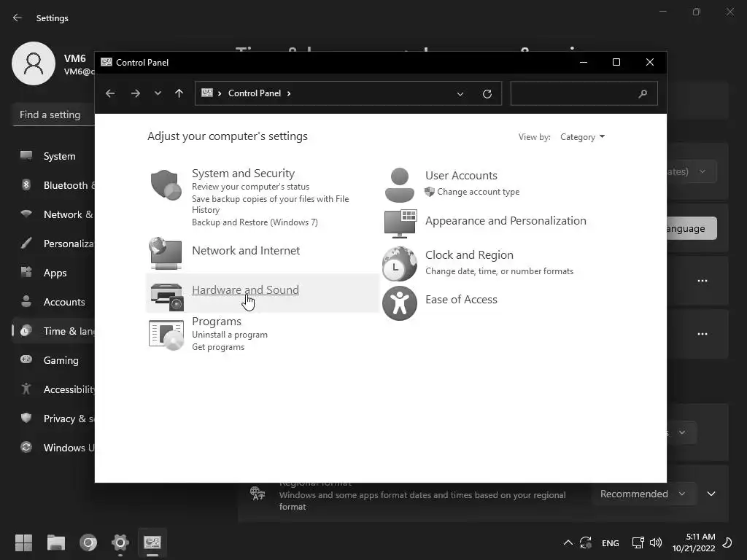
Task: Open Change account type link
Action: 479,192
